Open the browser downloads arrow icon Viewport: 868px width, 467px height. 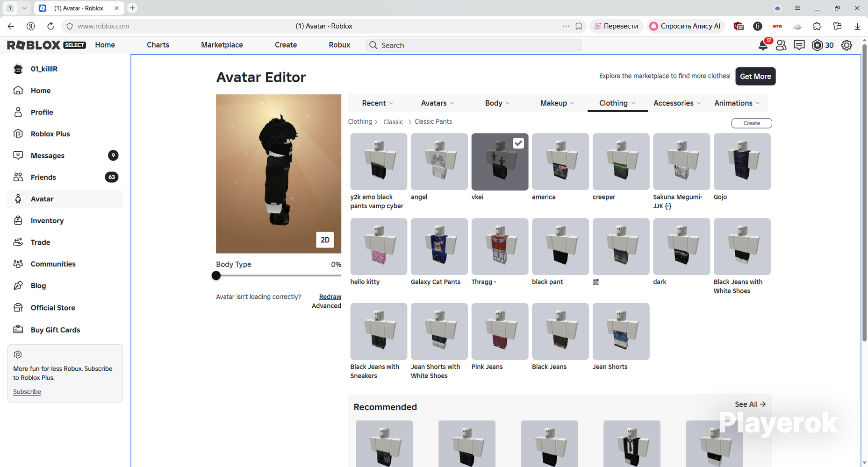pyautogui.click(x=857, y=26)
